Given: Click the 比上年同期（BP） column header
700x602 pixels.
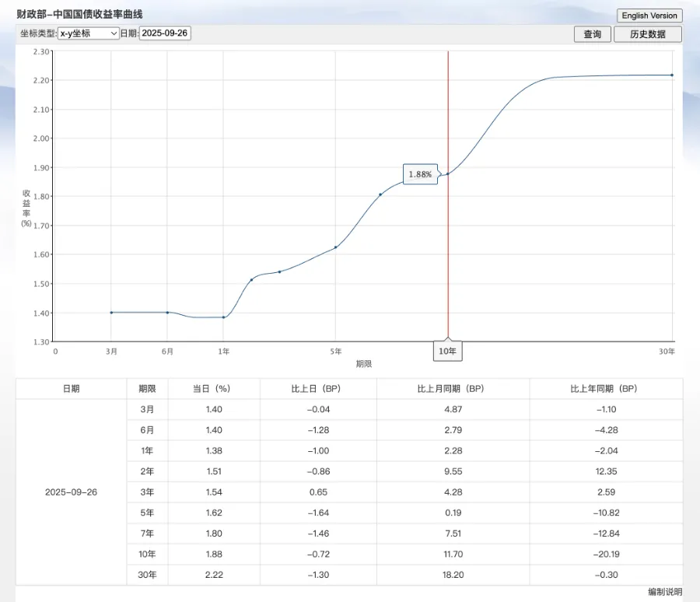Looking at the screenshot, I should click(605, 389).
